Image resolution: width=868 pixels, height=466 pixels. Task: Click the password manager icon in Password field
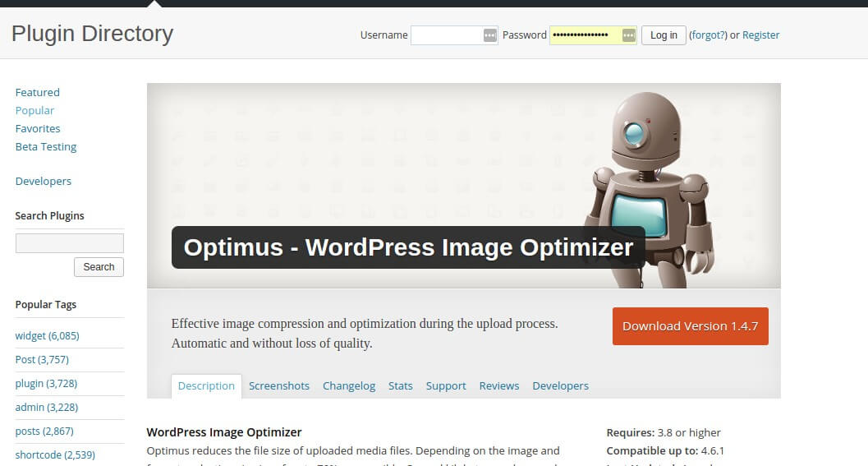[x=628, y=35]
